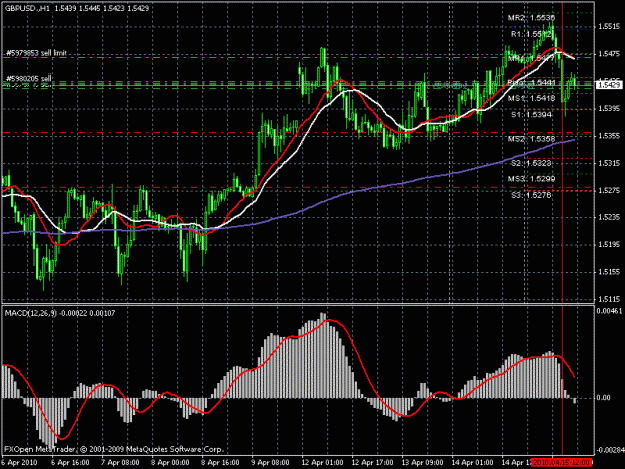This screenshot has width=625, height=469.
Task: Click the 12 Apr 17:00 time label
Action: tap(372, 463)
